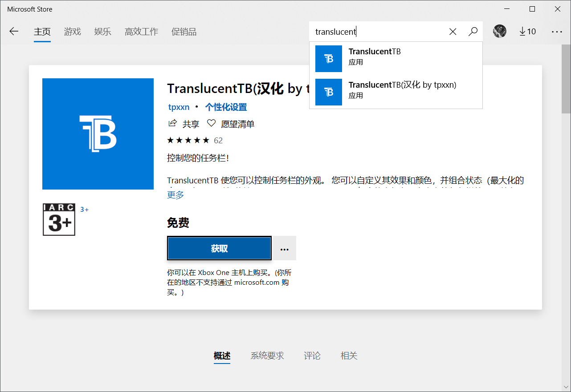Click scrollbar down arrow
This screenshot has width=571, height=392.
566,388
